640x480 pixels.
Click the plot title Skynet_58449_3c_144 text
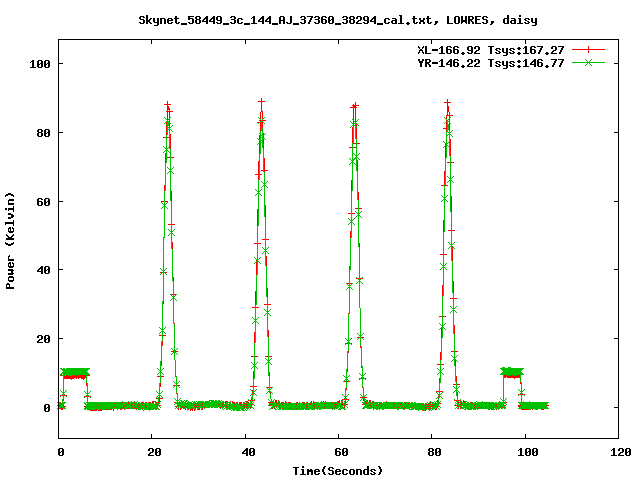click(x=338, y=20)
